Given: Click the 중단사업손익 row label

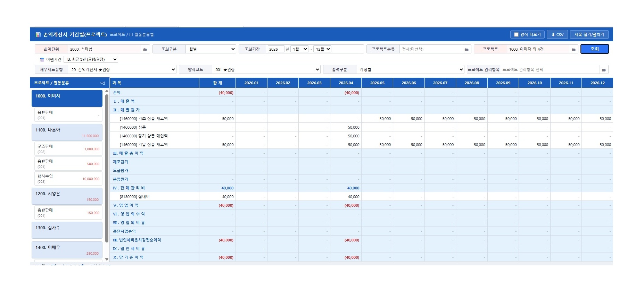Looking at the screenshot, I should click(x=124, y=231).
